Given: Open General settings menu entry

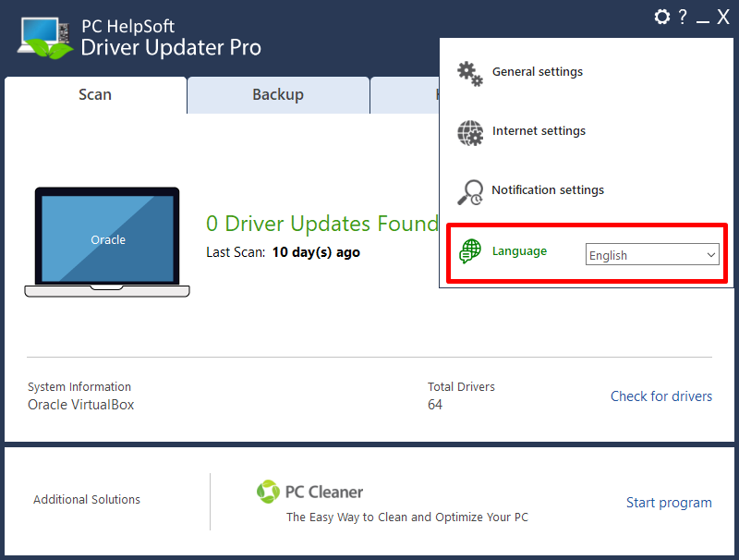Looking at the screenshot, I should [x=538, y=72].
